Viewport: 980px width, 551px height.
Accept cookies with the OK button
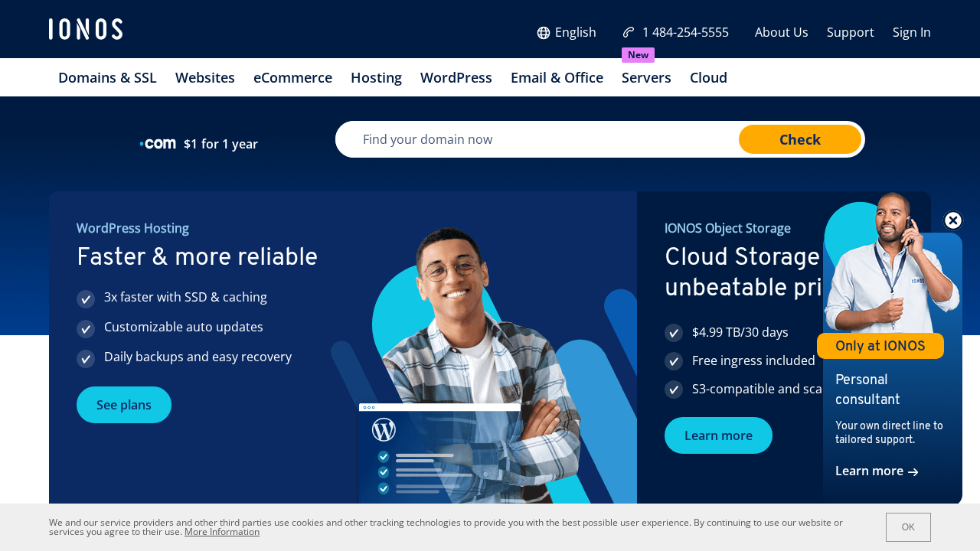click(908, 527)
